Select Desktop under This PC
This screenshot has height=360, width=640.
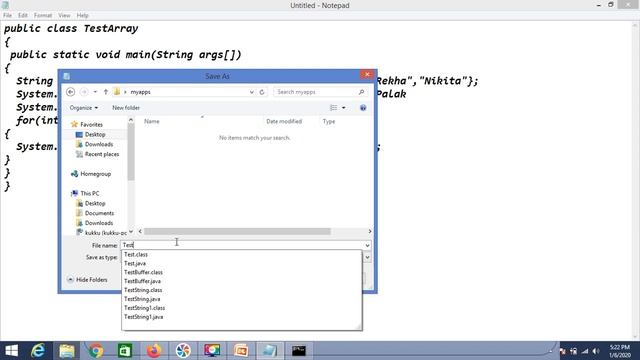coord(95,203)
